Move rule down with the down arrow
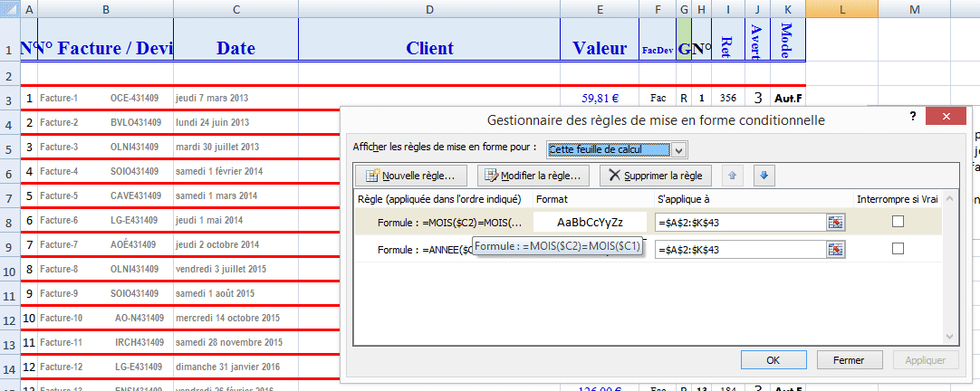Screen dimensions: 980x391 coord(763,176)
